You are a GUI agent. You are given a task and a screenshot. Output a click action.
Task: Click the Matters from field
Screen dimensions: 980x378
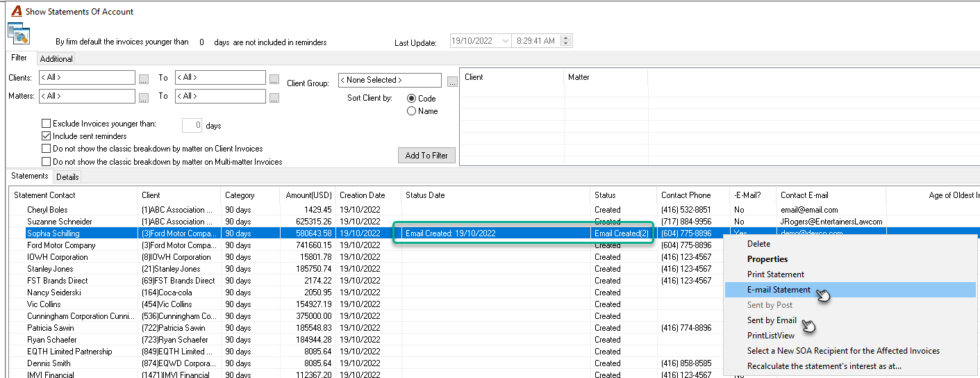coord(87,96)
